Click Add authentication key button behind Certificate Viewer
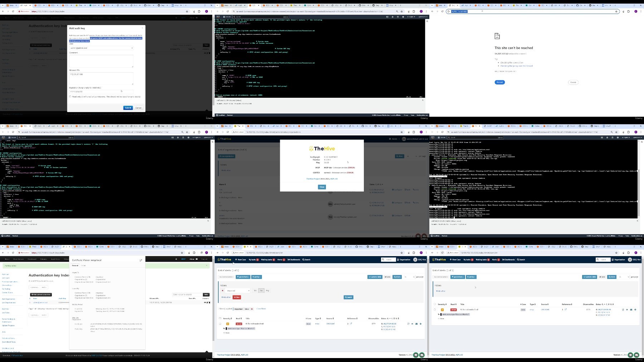 [41, 295]
